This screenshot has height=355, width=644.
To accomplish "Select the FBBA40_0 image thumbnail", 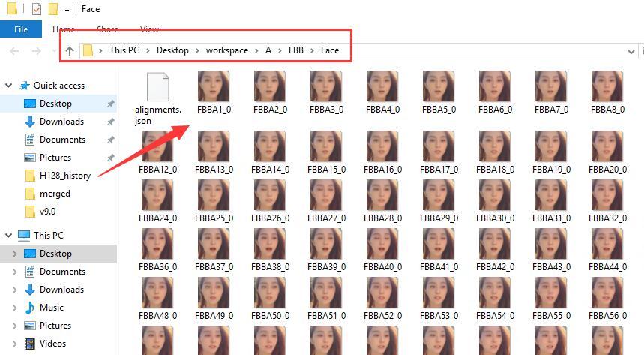I will tap(382, 243).
